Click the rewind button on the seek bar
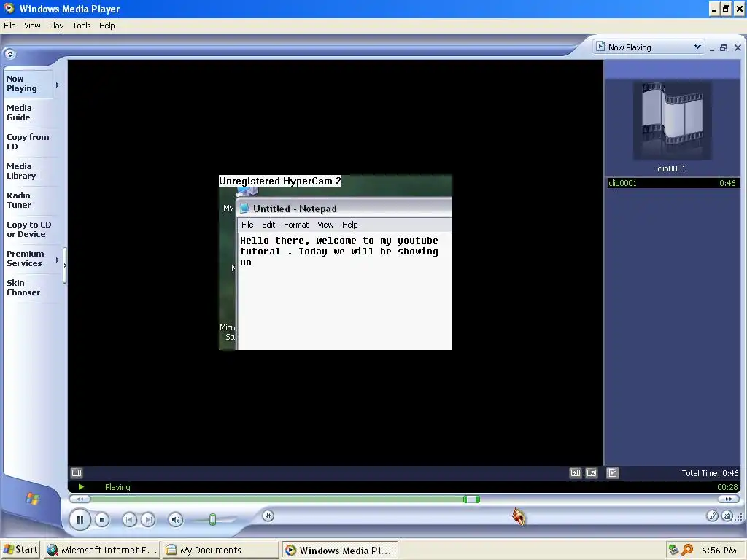Screen dimensions: 747x560 point(80,499)
